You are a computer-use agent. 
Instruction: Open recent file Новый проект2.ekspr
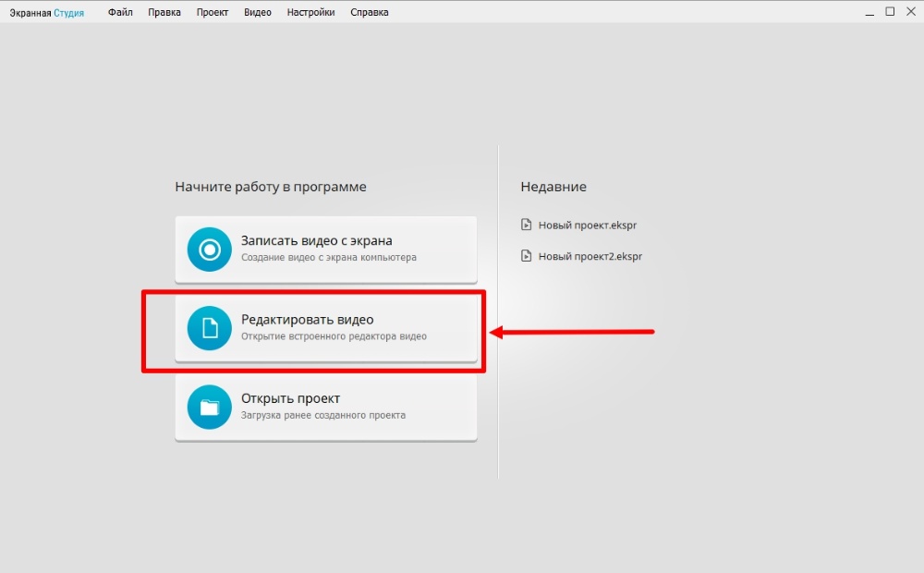coord(590,256)
